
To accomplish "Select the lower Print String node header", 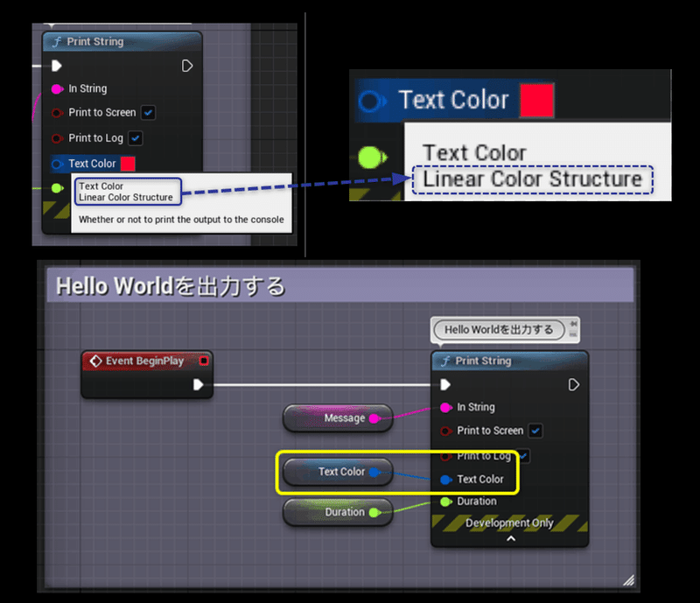I will click(509, 361).
